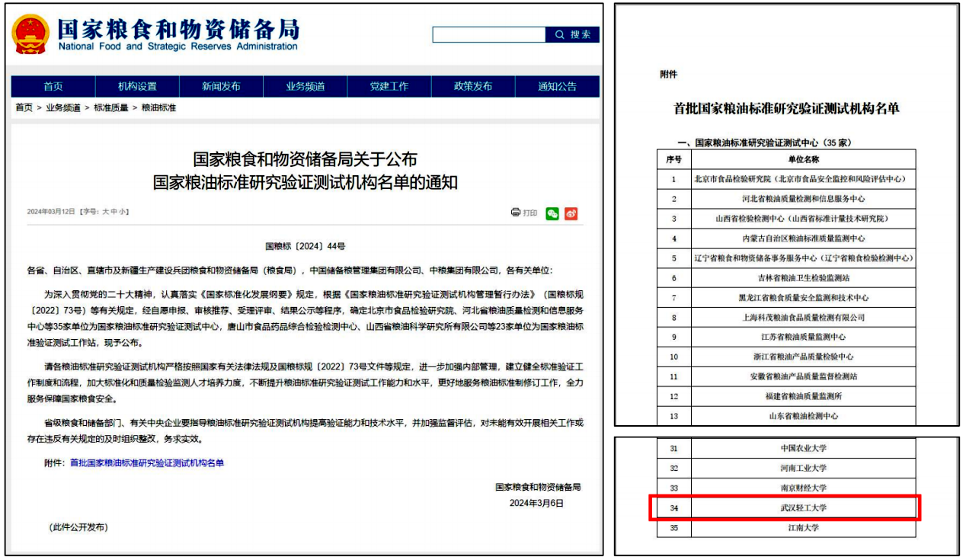
Task: Click signature 国家粮食和物资储备局 above the date
Action: [538, 487]
